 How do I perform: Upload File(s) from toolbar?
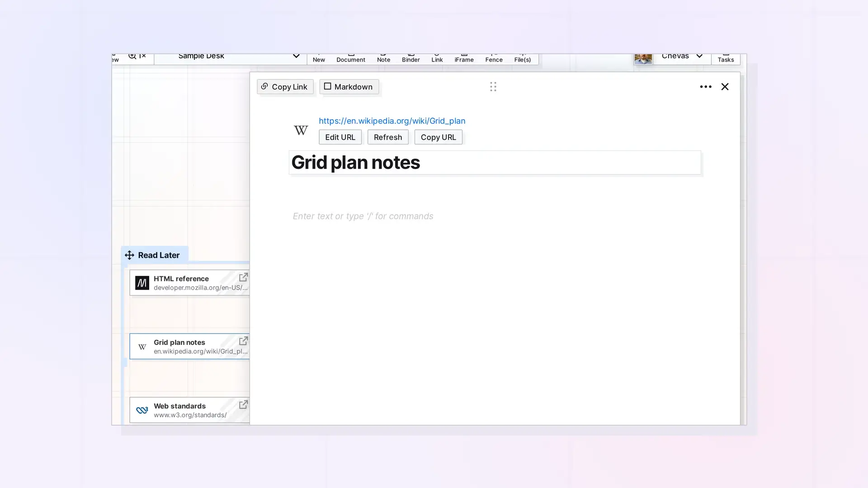point(522,58)
